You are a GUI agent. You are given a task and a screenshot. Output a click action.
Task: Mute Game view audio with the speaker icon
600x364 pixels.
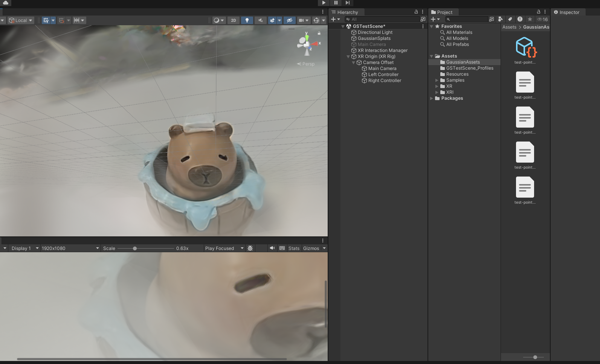[x=272, y=248]
